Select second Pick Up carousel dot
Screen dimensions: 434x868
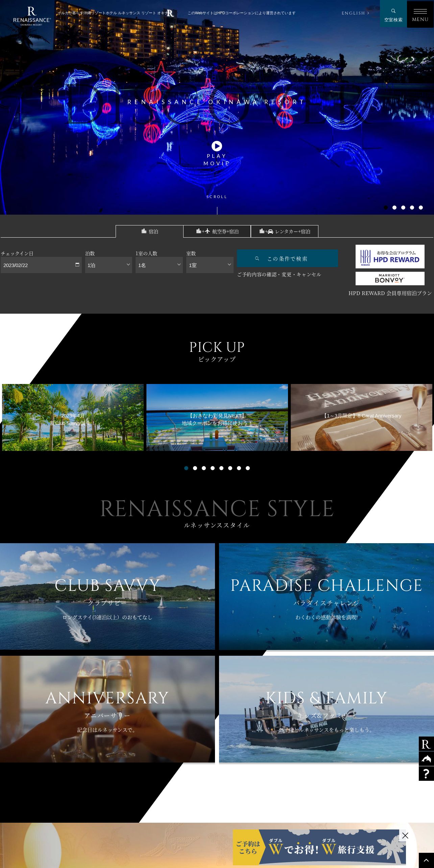(195, 468)
